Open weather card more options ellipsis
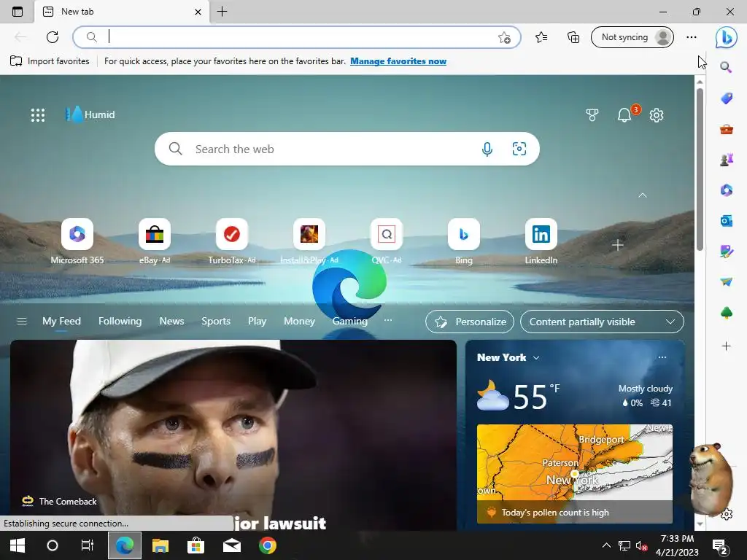The width and height of the screenshot is (747, 560). click(662, 357)
